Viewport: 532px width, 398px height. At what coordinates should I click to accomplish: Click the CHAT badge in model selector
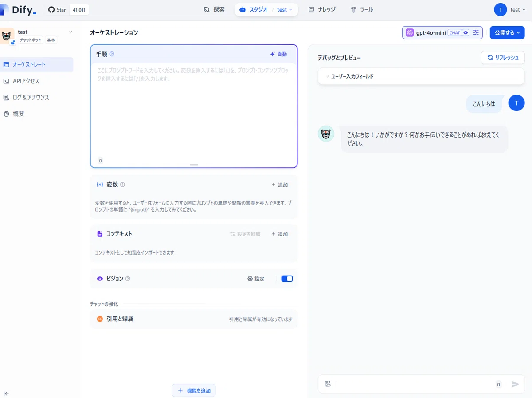(x=454, y=32)
